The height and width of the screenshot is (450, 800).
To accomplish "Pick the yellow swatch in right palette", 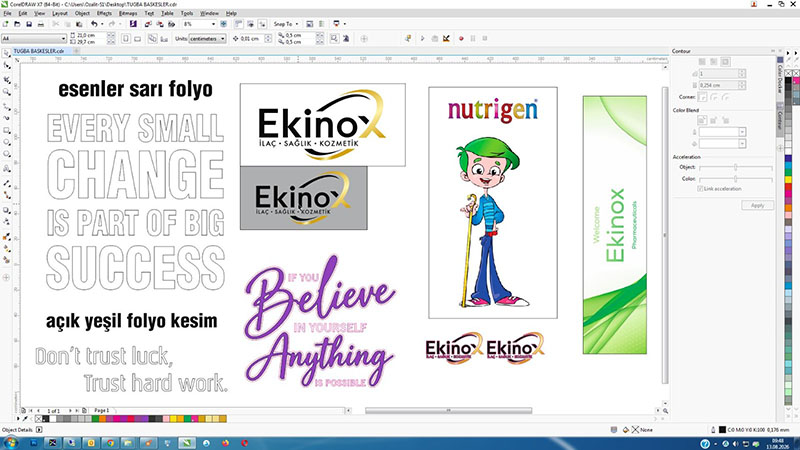I will click(x=788, y=180).
